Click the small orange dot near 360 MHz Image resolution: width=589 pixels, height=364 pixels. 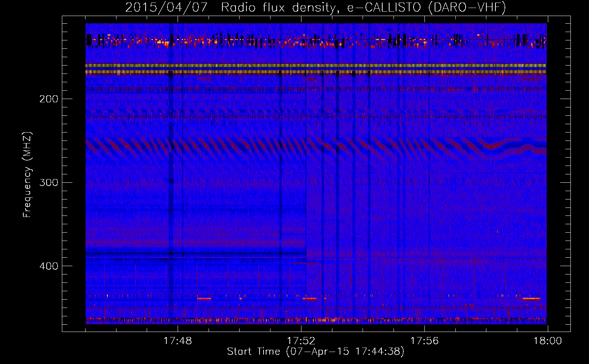pos(497,232)
